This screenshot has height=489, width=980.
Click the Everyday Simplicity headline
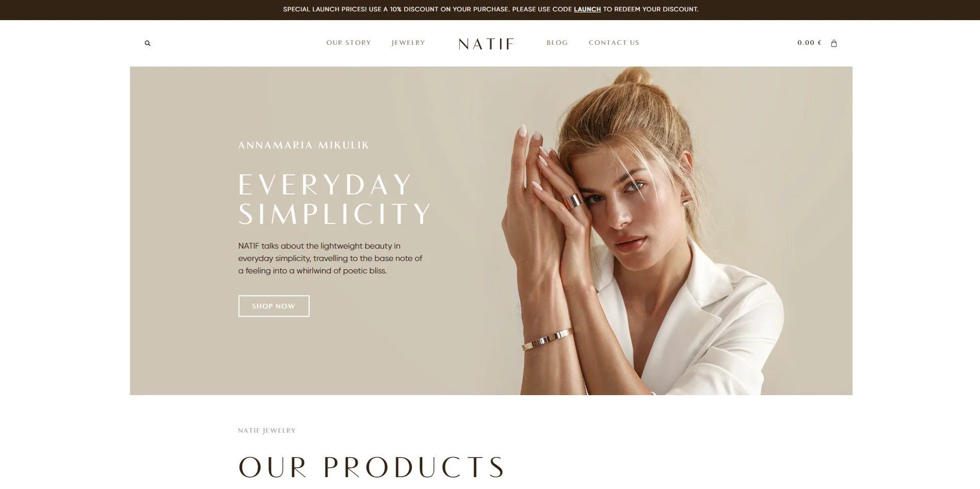click(x=334, y=199)
